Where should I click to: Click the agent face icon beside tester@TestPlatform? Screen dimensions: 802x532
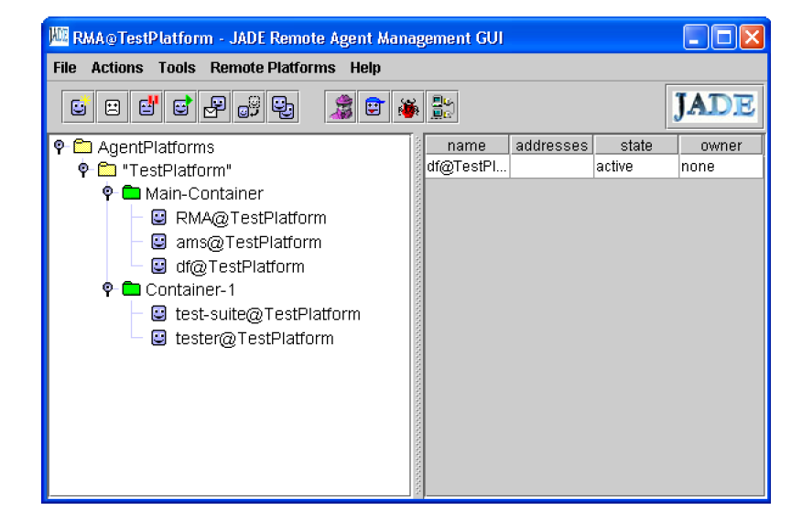pos(159,338)
